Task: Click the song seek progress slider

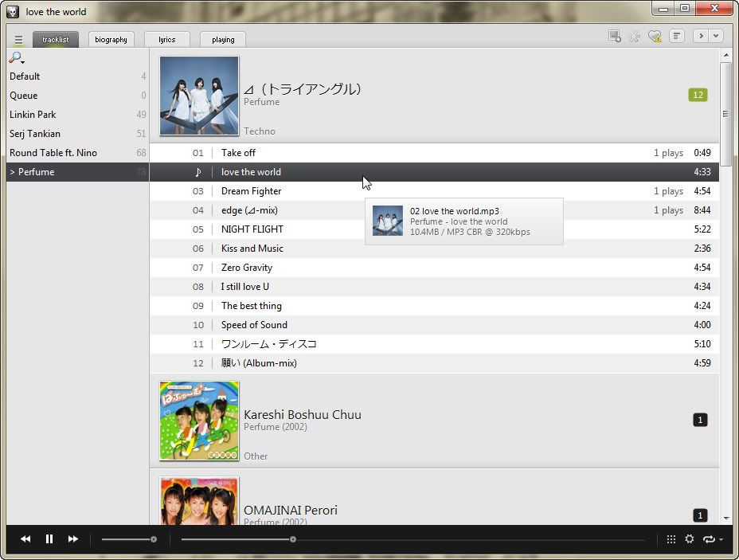Action: (x=413, y=539)
